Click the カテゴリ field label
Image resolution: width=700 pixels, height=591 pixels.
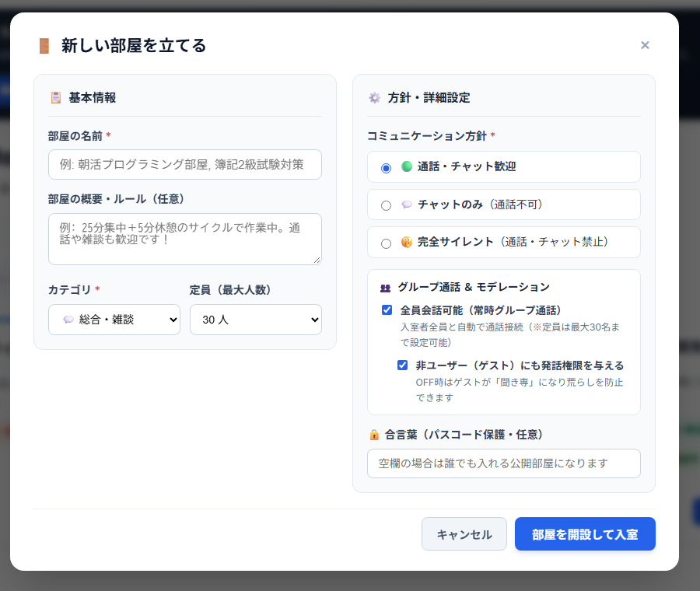pos(70,290)
